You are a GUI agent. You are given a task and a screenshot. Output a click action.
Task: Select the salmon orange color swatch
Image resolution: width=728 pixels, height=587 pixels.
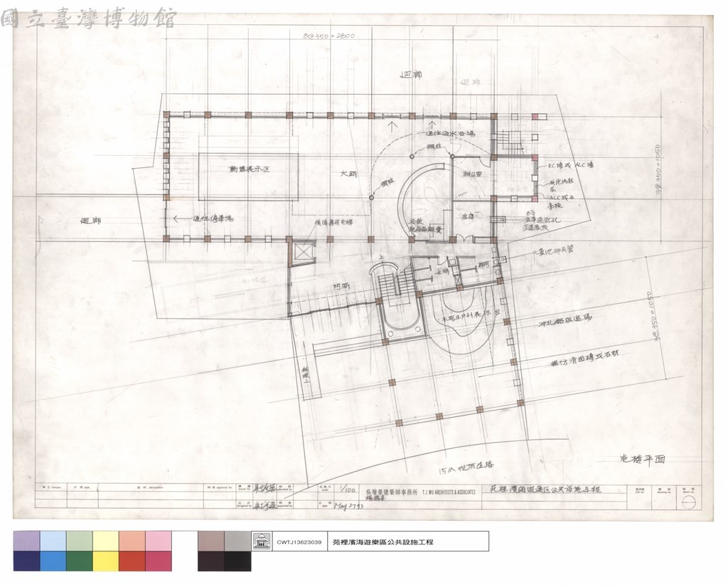[x=132, y=541]
